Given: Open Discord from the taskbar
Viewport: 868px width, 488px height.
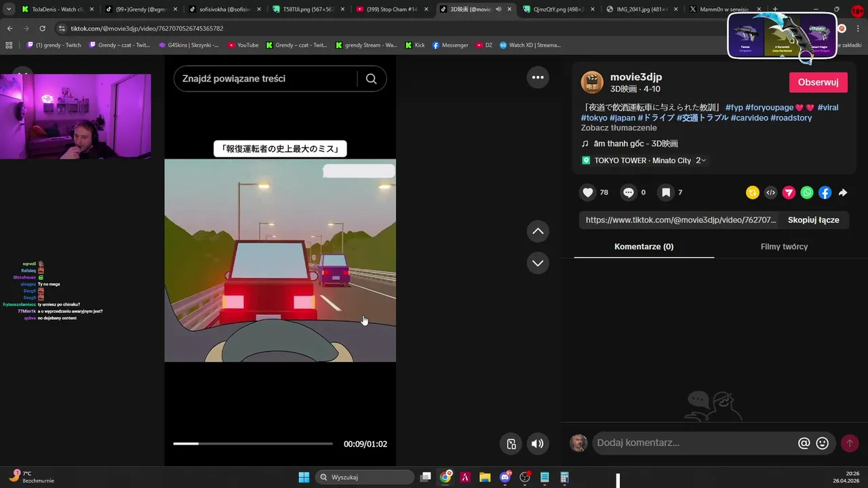Looking at the screenshot, I should pyautogui.click(x=505, y=477).
